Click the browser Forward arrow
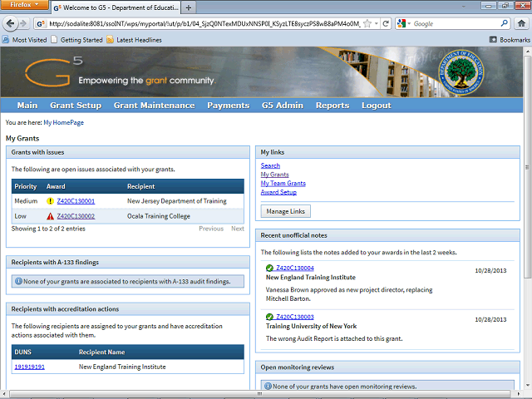Image resolution: width=532 pixels, height=399 pixels. [23, 23]
